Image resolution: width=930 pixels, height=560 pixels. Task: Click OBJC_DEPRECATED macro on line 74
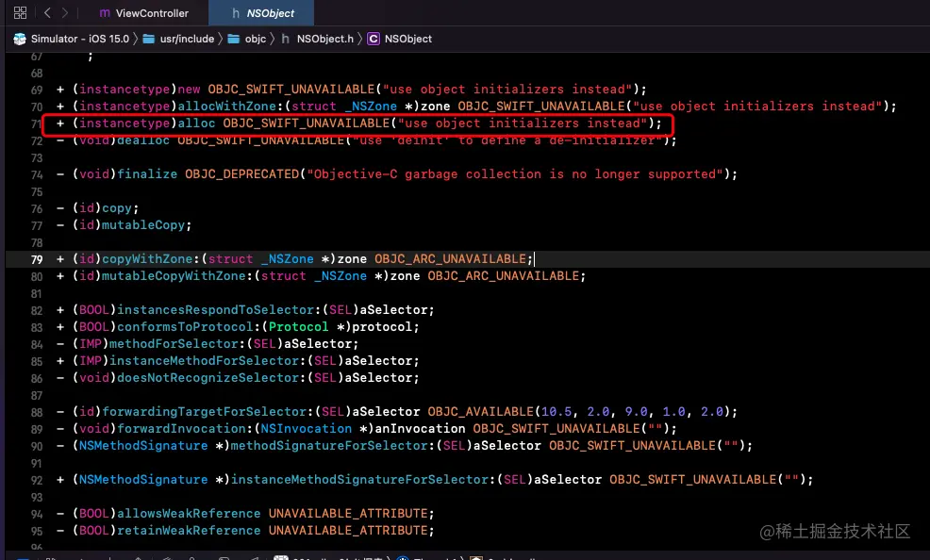click(242, 174)
